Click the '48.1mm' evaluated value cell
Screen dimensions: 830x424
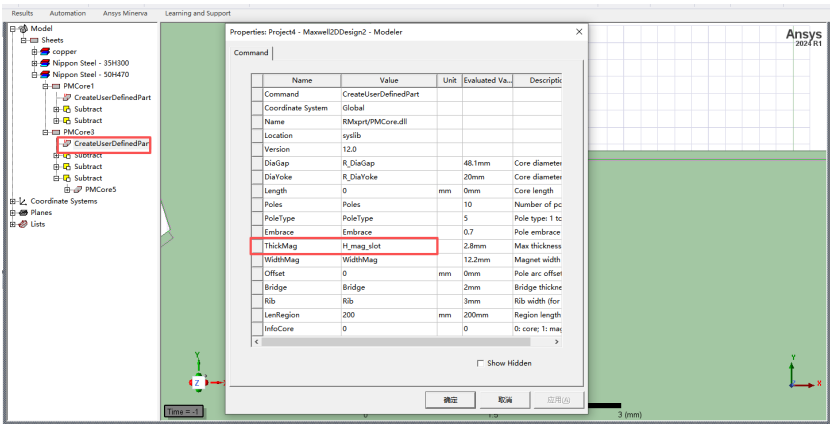click(487, 164)
